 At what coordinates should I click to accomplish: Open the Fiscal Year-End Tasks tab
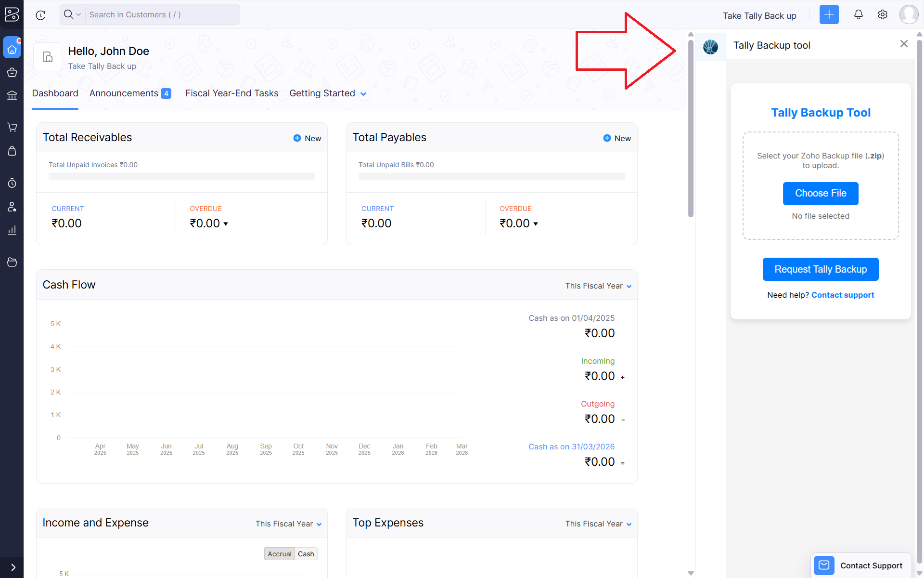232,93
